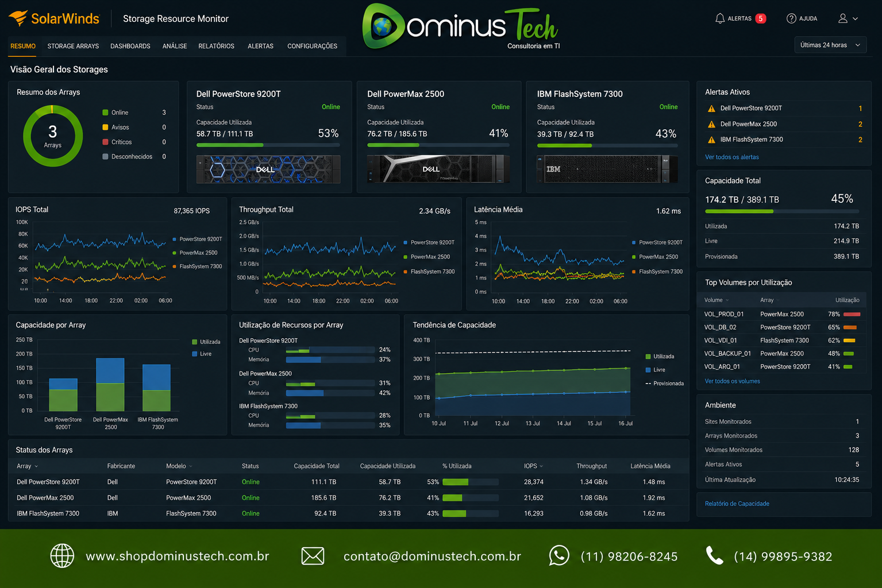Click the Ajuda help icon
This screenshot has height=588, width=882.
click(x=791, y=18)
